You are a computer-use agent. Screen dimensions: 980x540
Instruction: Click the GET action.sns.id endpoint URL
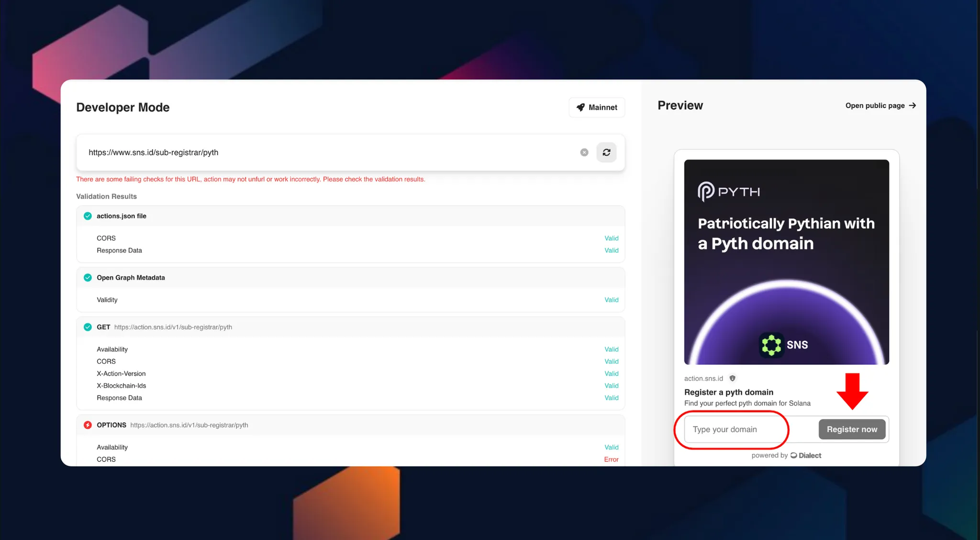tap(173, 327)
